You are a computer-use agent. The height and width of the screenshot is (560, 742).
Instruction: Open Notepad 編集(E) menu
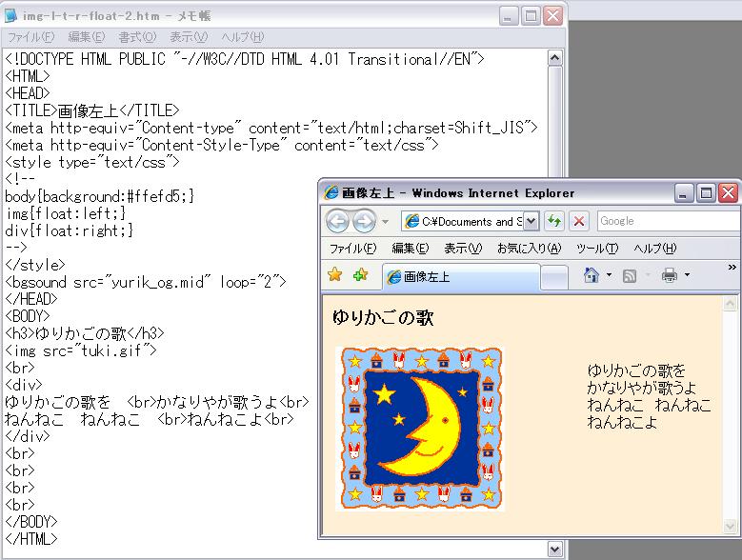coord(86,37)
